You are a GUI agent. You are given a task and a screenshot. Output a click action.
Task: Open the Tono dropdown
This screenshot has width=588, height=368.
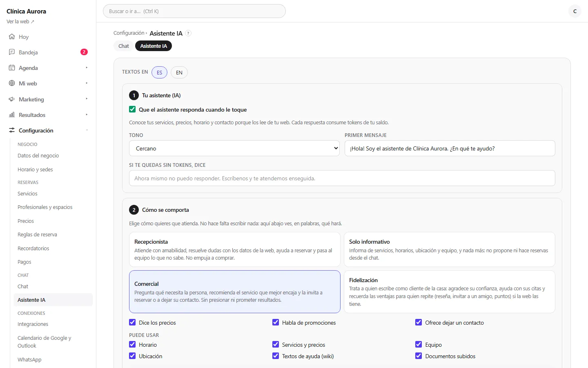tap(234, 148)
